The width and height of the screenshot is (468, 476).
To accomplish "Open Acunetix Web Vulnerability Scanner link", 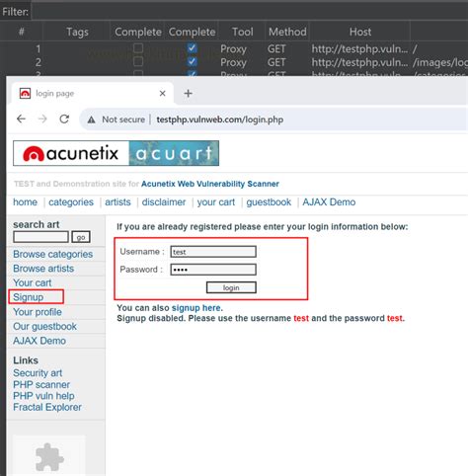I will (210, 184).
